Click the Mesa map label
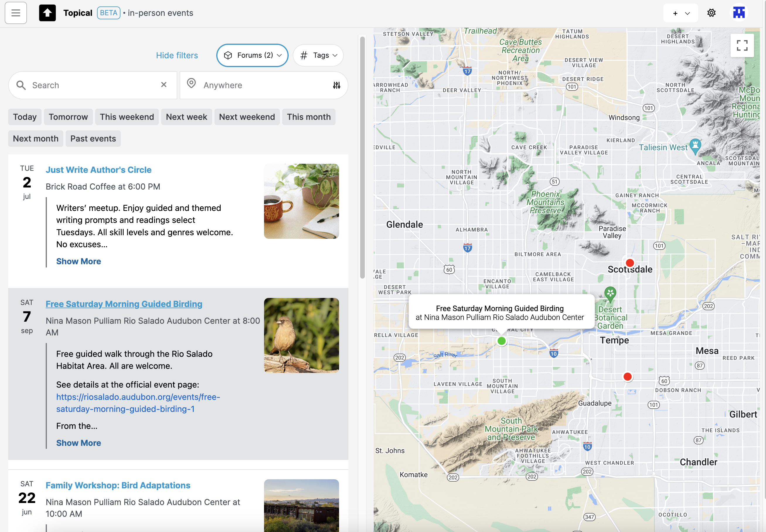766x532 pixels. 707,351
